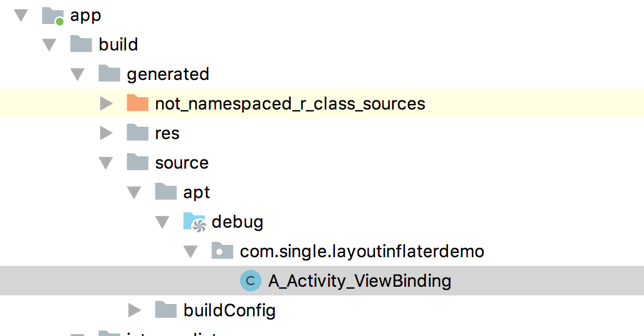Expand the buildConfig folder arrow
The width and height of the screenshot is (644, 336).
point(135,310)
